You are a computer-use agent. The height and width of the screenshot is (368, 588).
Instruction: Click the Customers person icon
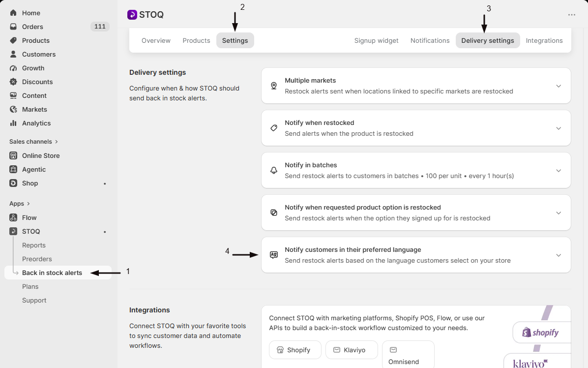coord(13,54)
